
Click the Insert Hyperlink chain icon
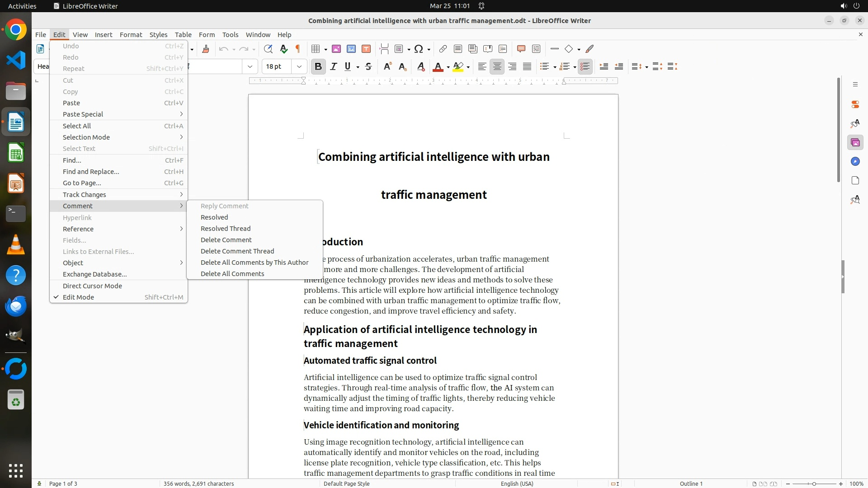[x=443, y=49]
